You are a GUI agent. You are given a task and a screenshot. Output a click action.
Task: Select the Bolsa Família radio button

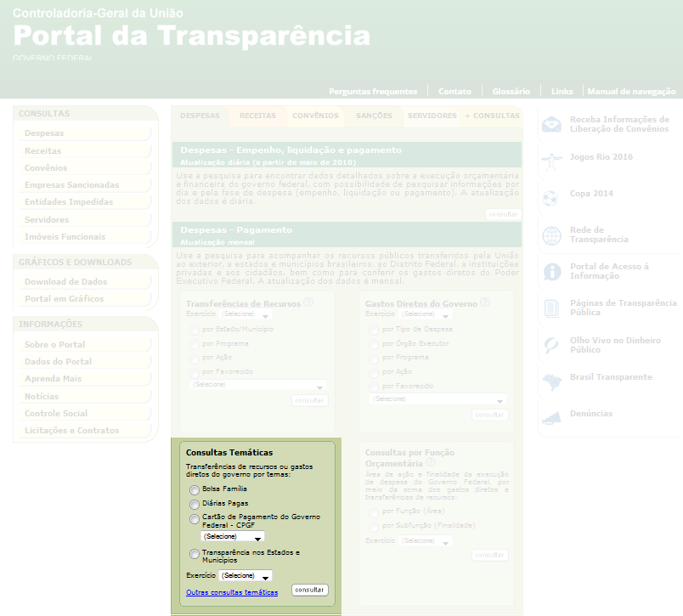(194, 490)
